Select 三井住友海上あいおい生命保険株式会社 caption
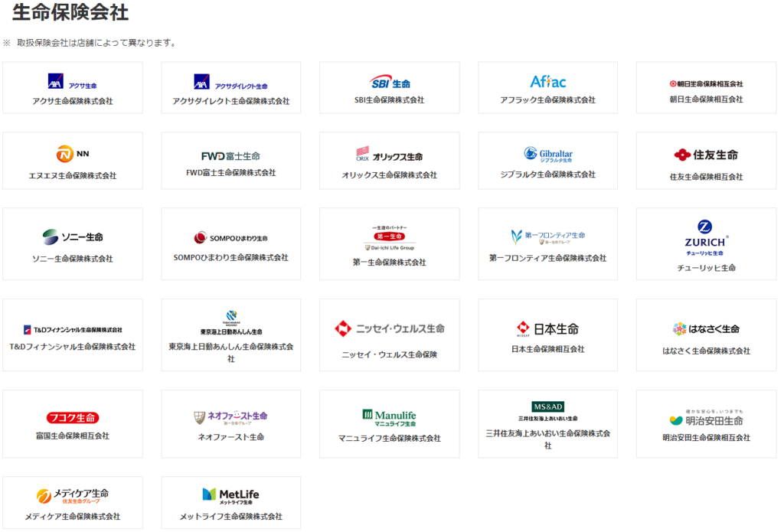The width and height of the screenshot is (784, 532). [548, 439]
